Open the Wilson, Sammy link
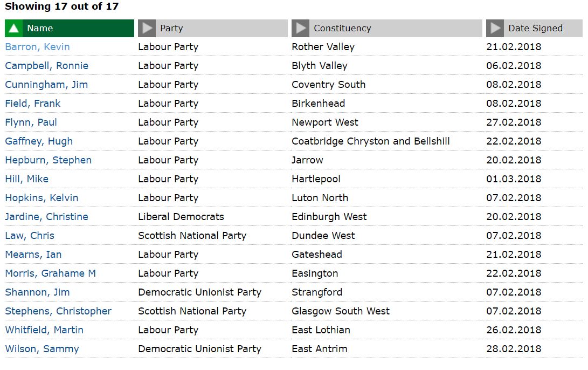Image resolution: width=588 pixels, height=370 pixels. click(x=43, y=348)
